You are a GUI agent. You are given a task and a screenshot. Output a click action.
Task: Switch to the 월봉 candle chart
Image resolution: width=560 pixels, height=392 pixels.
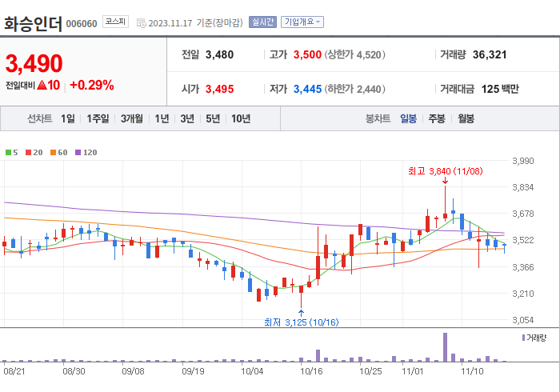(x=466, y=118)
